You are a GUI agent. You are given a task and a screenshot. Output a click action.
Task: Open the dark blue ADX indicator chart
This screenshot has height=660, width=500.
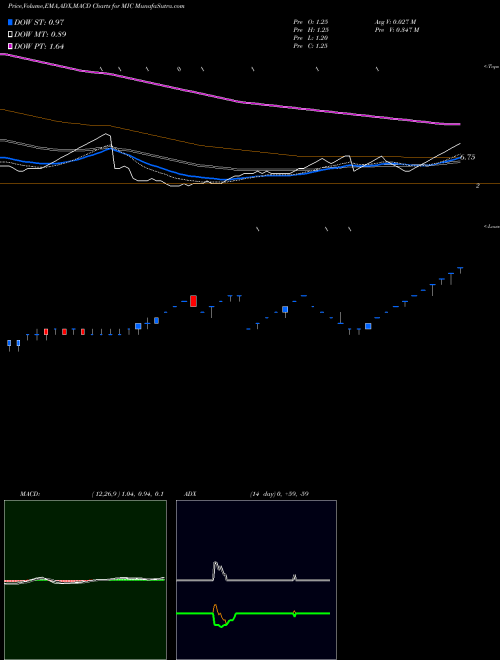tap(256, 580)
